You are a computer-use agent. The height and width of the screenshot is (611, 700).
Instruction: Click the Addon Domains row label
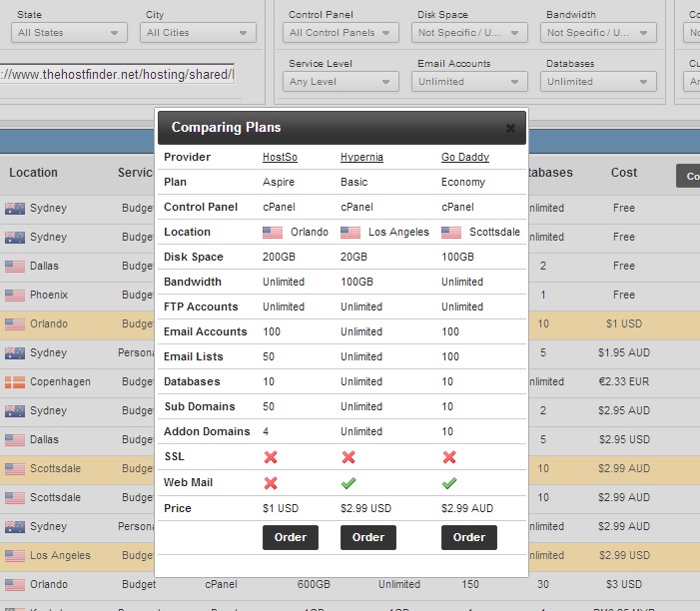pyautogui.click(x=207, y=431)
